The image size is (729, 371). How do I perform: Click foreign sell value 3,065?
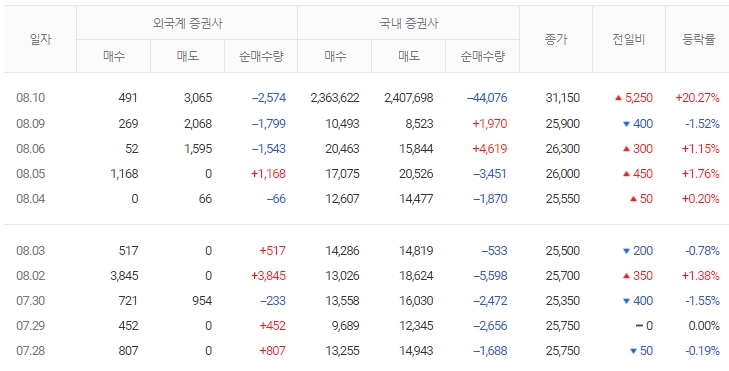pos(198,98)
